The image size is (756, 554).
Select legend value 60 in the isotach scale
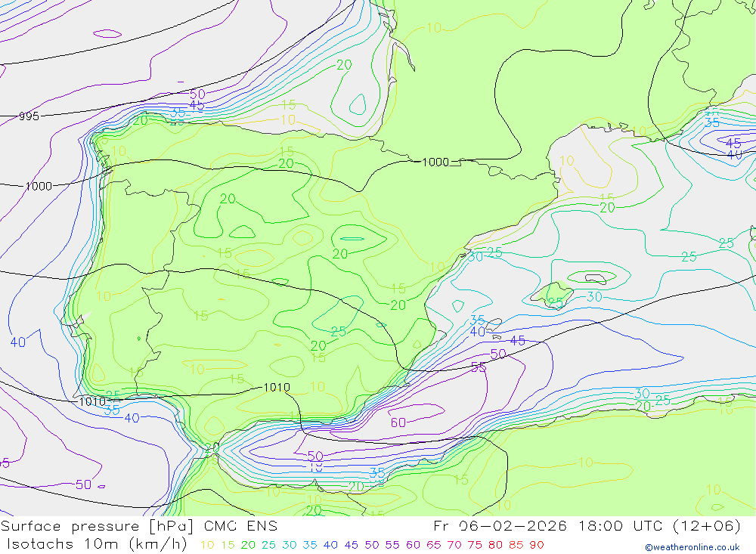tap(413, 545)
